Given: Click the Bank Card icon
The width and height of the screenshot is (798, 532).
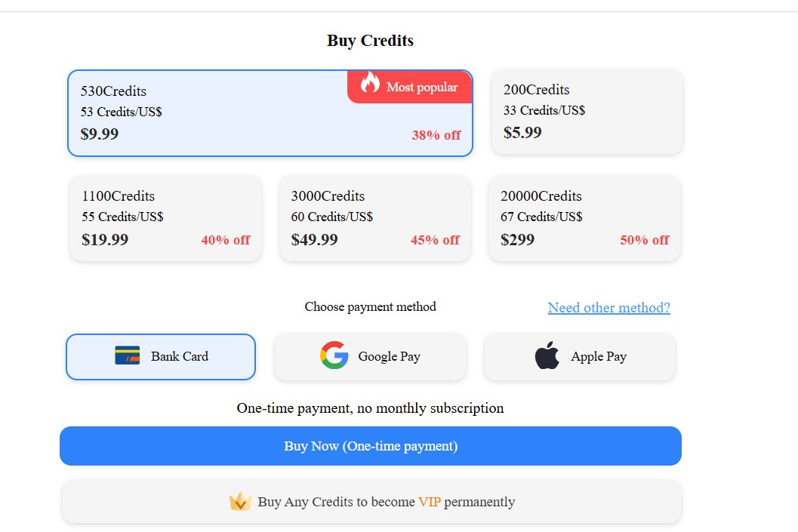Looking at the screenshot, I should click(127, 355).
